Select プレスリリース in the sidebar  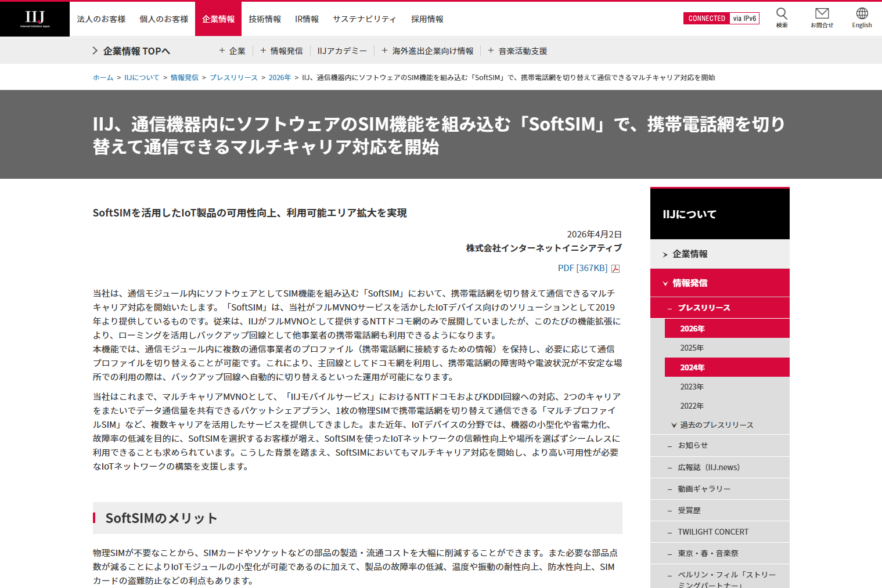pyautogui.click(x=720, y=308)
